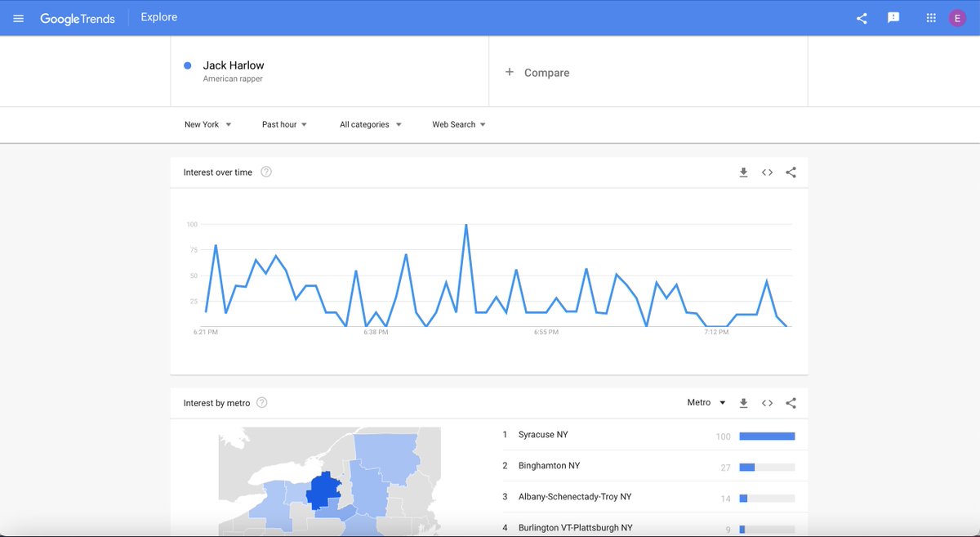Click the American rapper subtitle
Screen dimensions: 980x537
[x=233, y=79]
